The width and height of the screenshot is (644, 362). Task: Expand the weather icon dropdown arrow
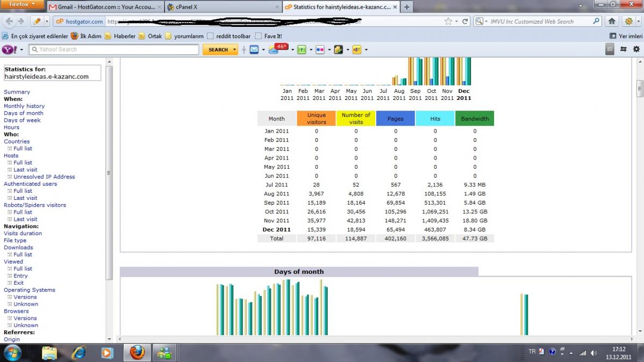point(292,49)
